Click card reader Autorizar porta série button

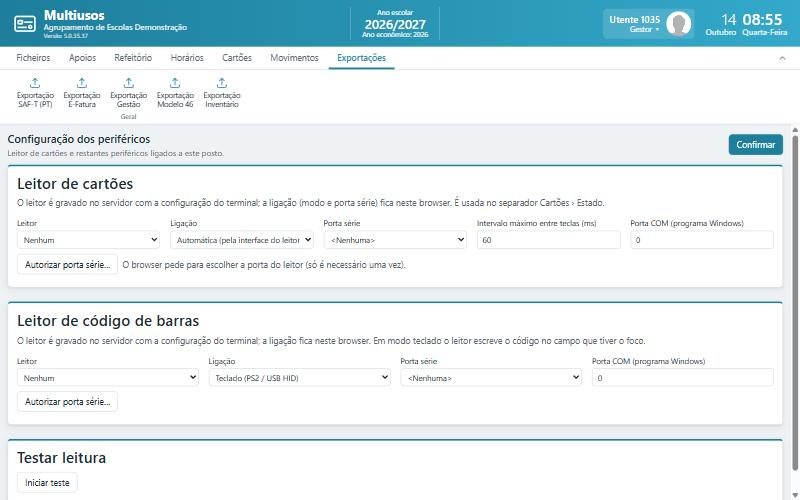tap(67, 264)
